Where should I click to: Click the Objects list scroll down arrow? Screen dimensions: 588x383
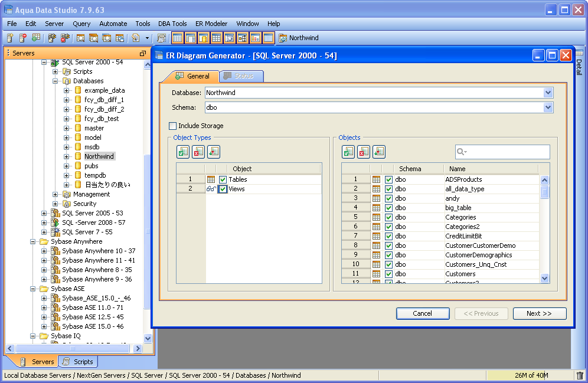click(544, 278)
